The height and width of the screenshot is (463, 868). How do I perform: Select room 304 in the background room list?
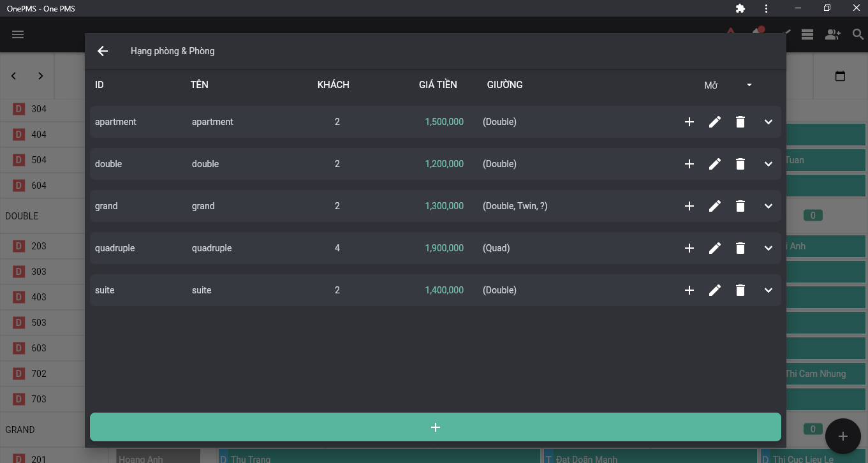click(42, 109)
